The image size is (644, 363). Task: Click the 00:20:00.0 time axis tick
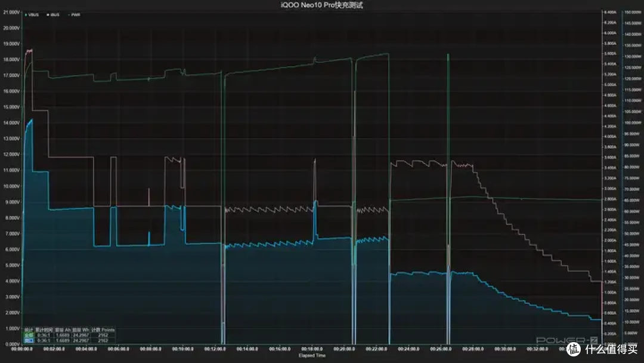point(344,349)
